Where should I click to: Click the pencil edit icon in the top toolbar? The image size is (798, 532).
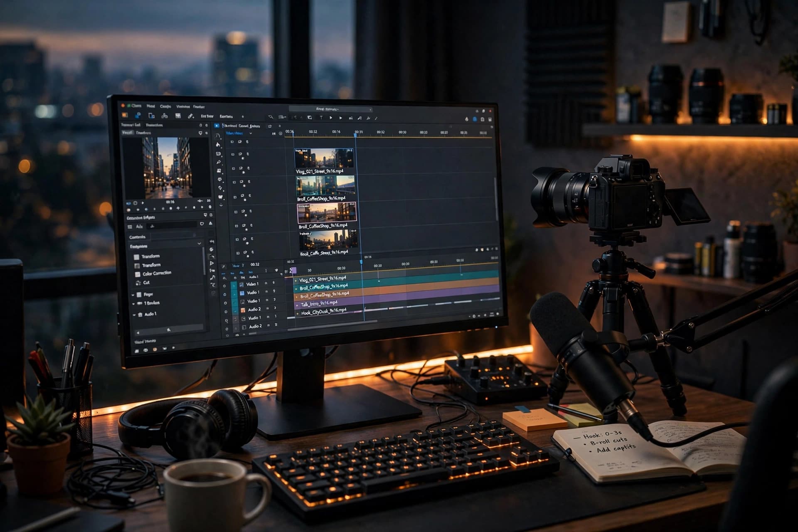[191, 116]
